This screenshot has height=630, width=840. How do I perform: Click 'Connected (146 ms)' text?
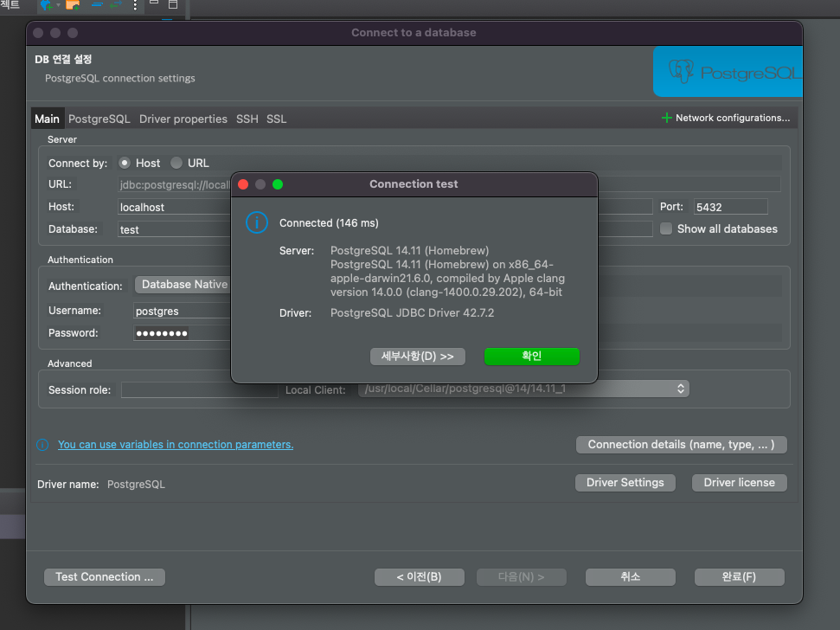(x=329, y=223)
